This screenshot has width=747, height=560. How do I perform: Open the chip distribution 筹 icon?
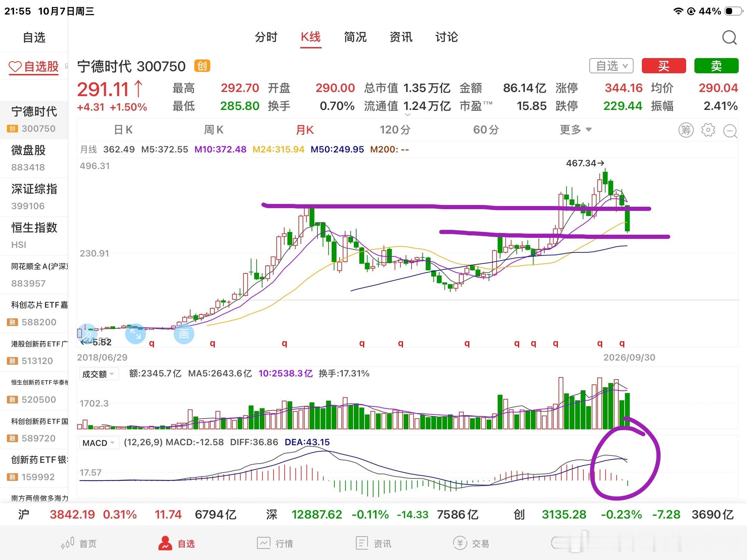[686, 130]
